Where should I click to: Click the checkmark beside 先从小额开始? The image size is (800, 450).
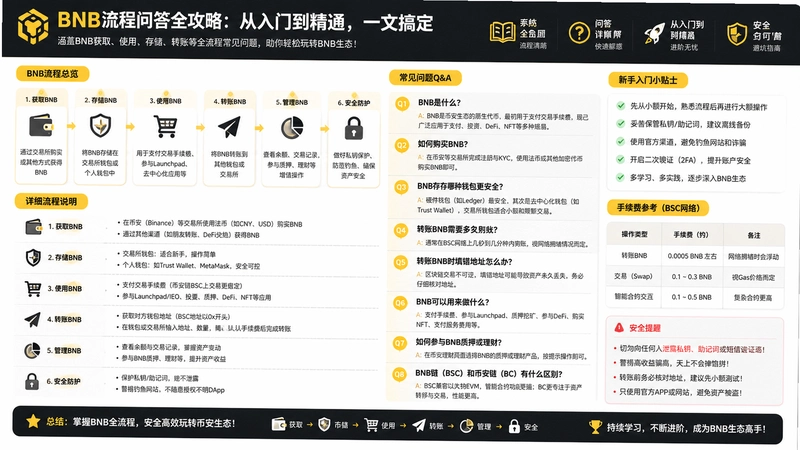pos(620,106)
